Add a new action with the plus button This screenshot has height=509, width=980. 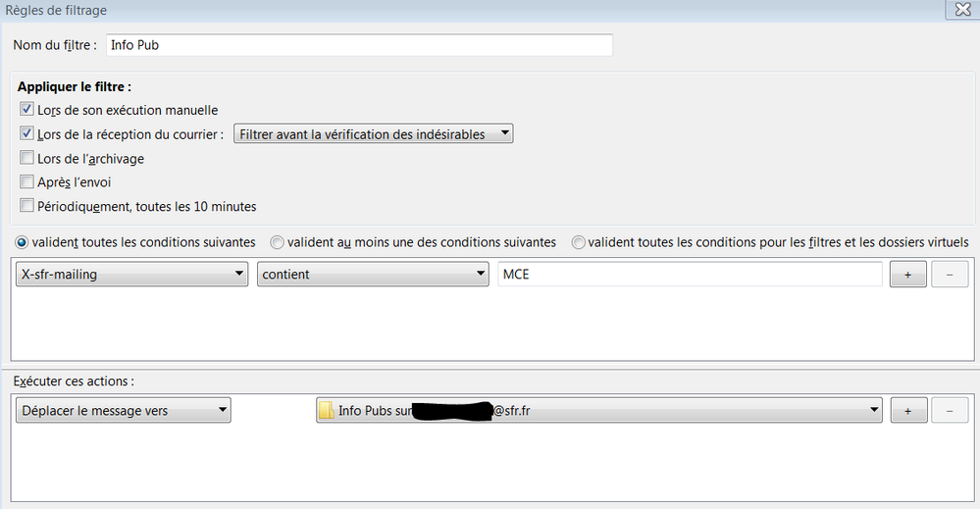907,412
